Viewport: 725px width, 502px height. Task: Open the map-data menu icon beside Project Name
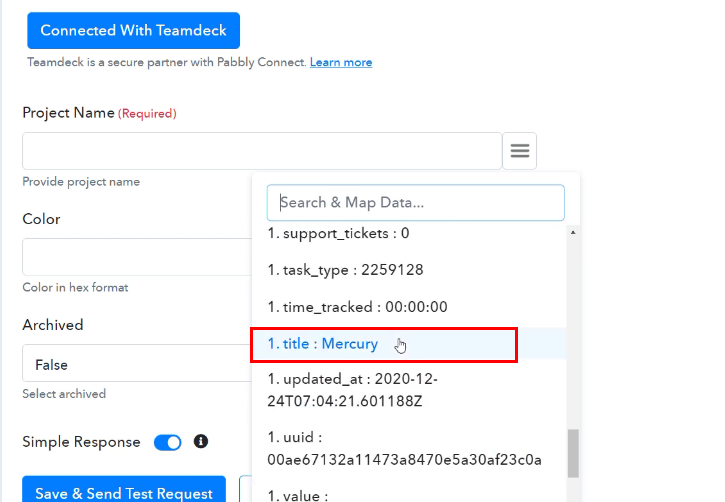(x=519, y=151)
